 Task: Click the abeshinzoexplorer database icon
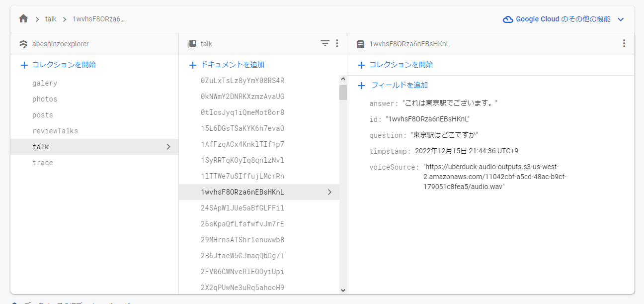pyautogui.click(x=23, y=44)
